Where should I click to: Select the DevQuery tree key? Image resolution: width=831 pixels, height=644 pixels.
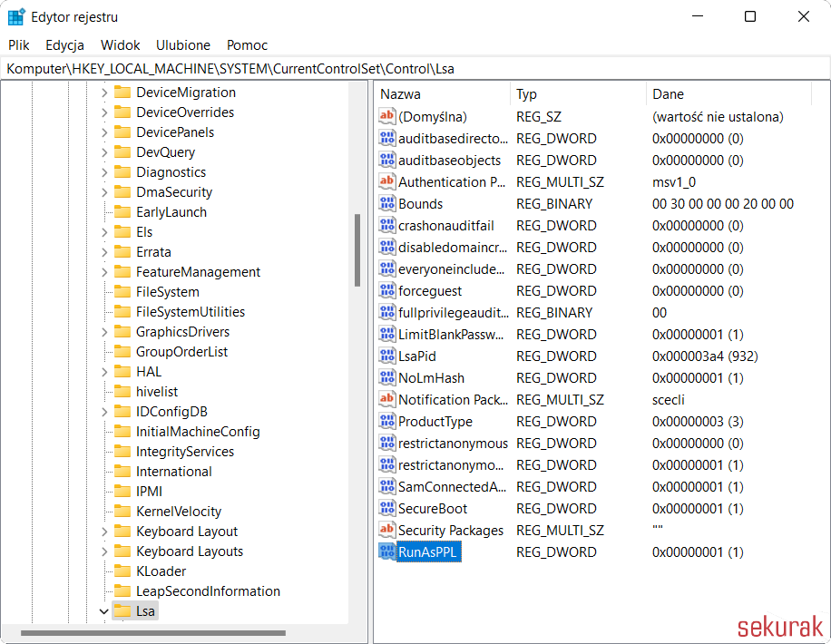click(165, 152)
